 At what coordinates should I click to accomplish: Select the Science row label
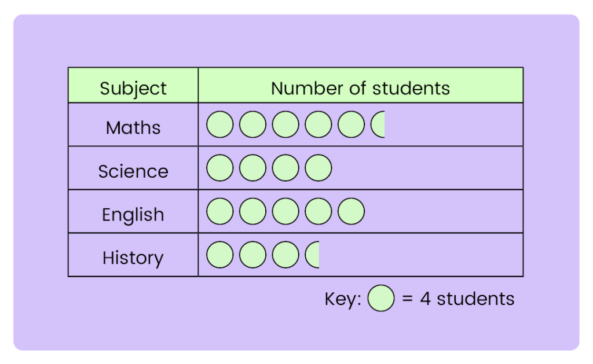coord(133,171)
